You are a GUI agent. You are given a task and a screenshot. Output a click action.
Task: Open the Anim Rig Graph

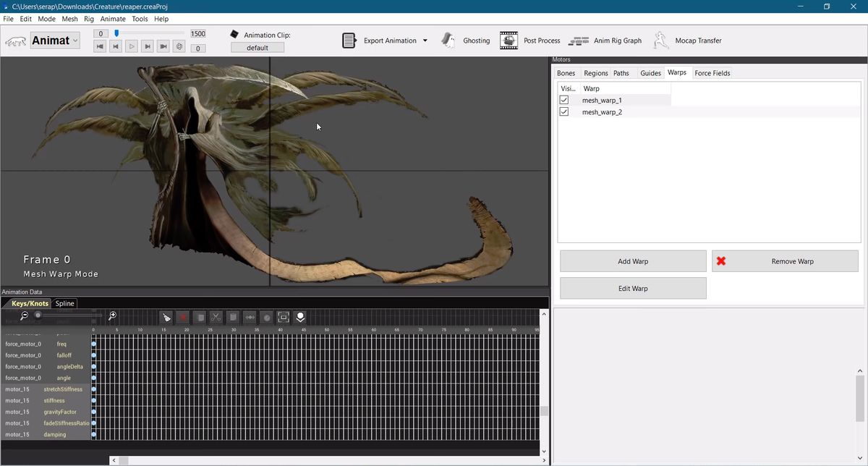606,41
